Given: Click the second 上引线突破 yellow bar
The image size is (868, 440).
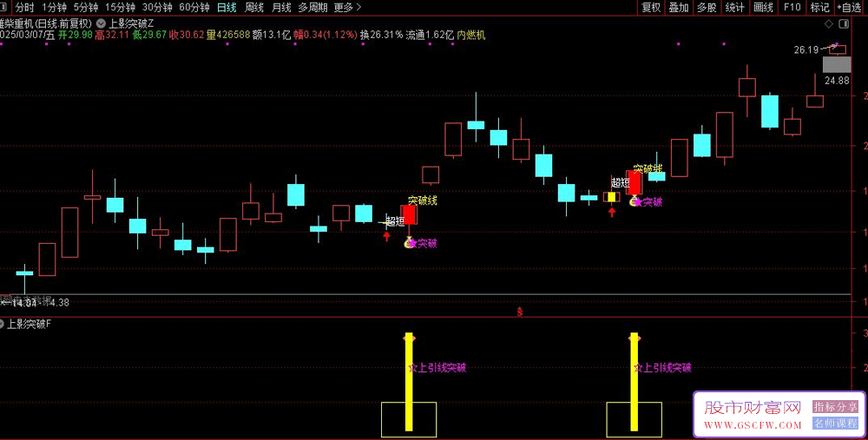Looking at the screenshot, I should tap(634, 382).
